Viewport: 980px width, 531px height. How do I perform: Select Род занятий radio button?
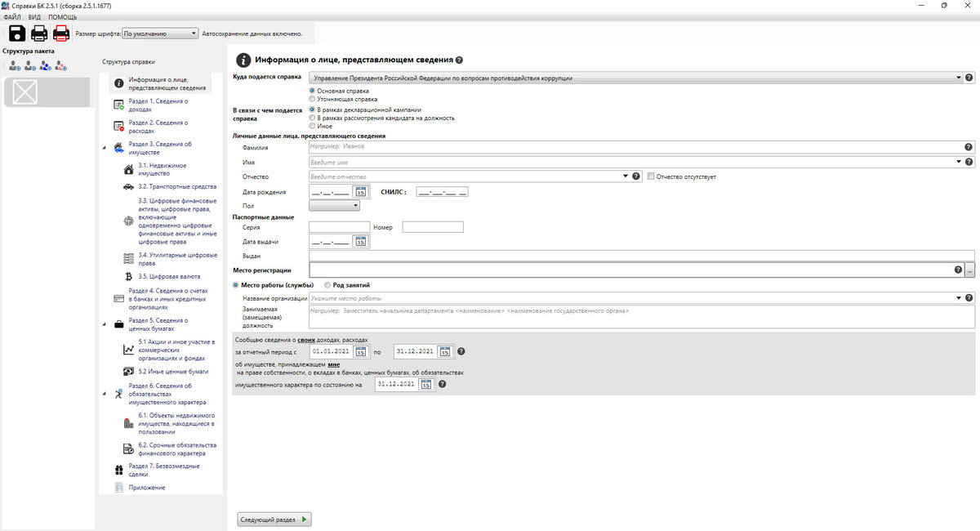click(327, 285)
